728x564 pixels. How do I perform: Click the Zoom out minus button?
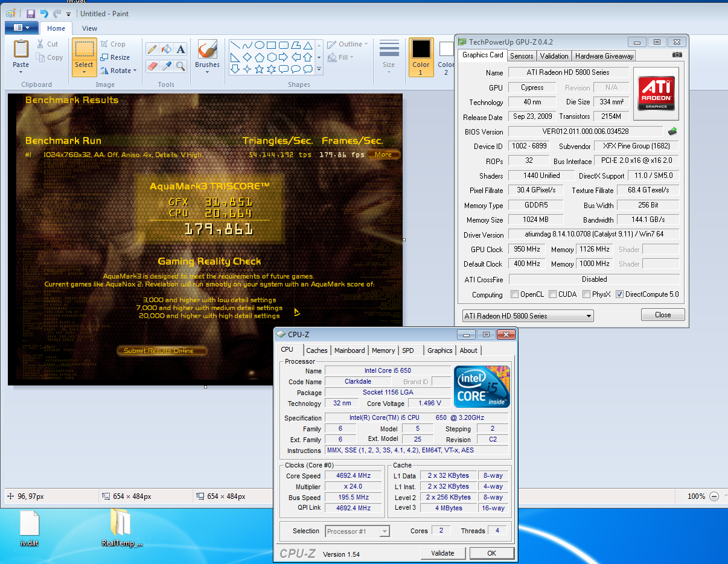click(x=714, y=496)
